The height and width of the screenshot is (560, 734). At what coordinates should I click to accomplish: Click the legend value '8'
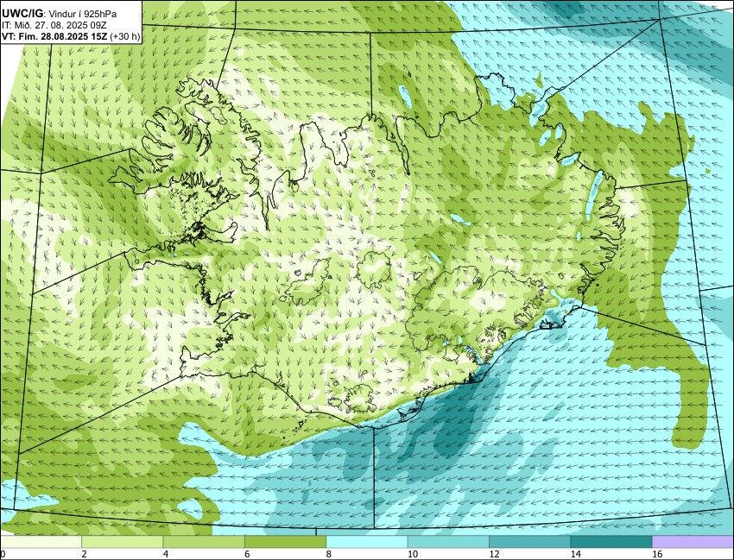329,554
